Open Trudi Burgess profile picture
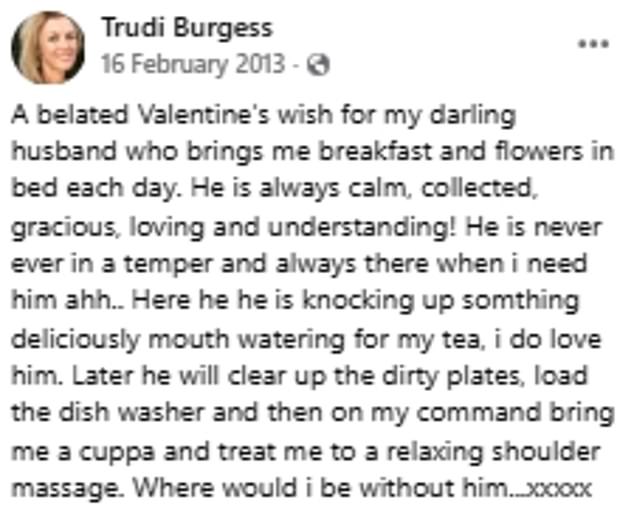Viewport: 634px width, 508px height. (47, 47)
